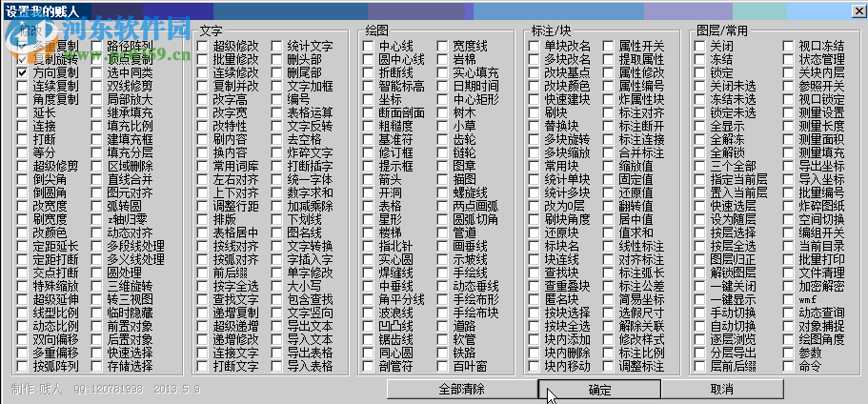Image resolution: width=868 pixels, height=404 pixels.
Task: Enable the 超级修剪 option
Action: (x=22, y=166)
